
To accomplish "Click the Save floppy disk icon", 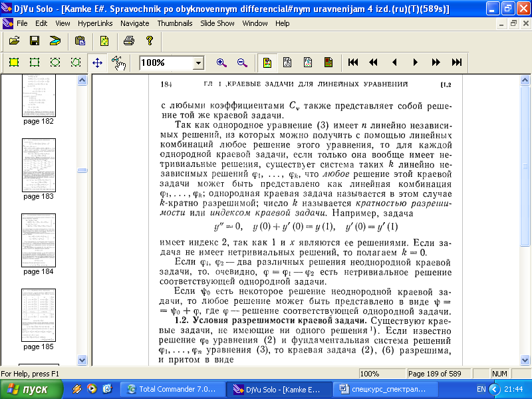I will [35, 41].
